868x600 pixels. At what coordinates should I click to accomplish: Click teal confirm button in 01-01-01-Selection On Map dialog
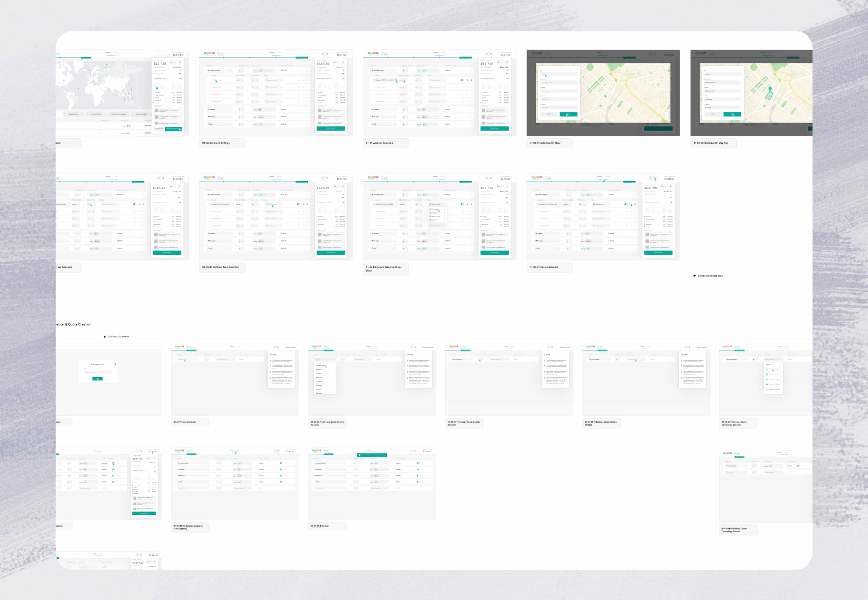click(x=568, y=114)
